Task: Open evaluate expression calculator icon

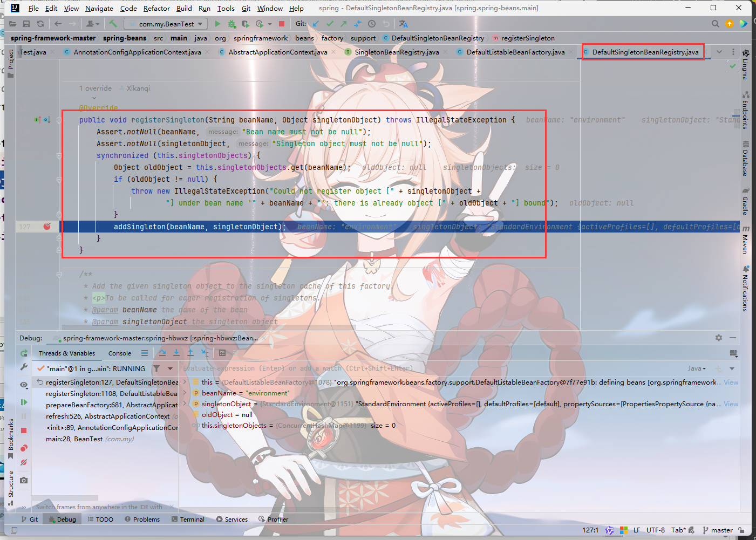Action: pyautogui.click(x=222, y=353)
